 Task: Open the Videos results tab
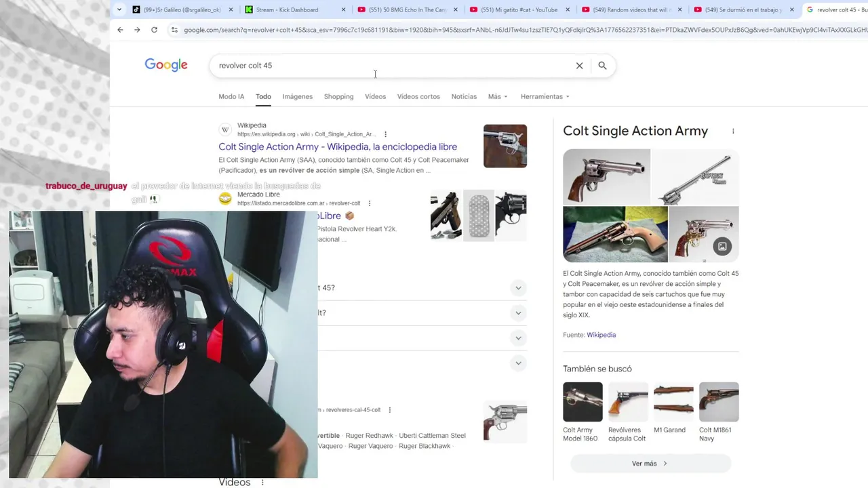(375, 96)
